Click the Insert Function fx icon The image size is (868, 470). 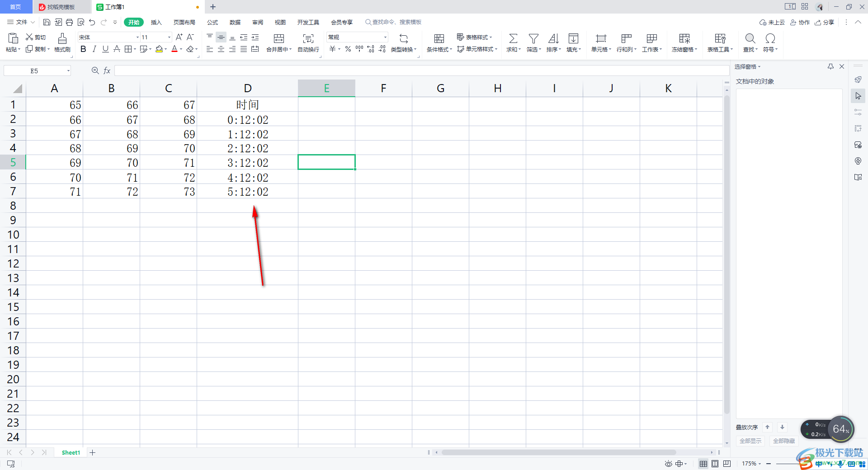(x=107, y=70)
